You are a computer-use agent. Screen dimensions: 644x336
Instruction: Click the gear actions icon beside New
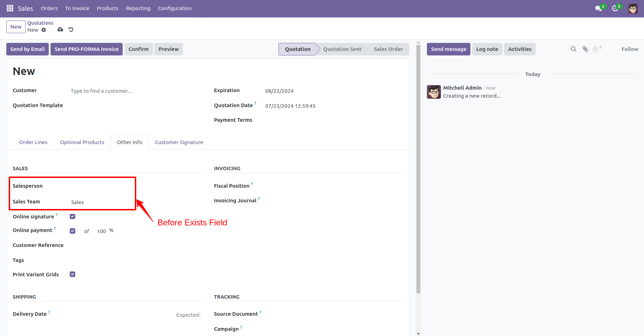[x=44, y=30]
